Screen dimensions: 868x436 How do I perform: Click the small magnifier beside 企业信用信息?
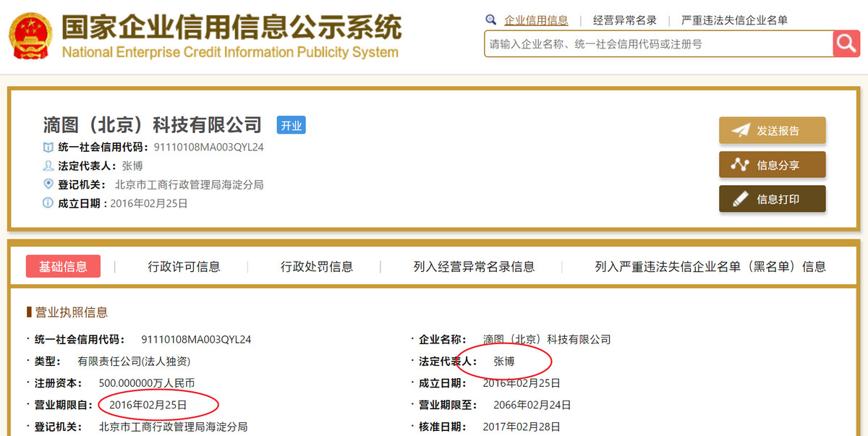[491, 20]
